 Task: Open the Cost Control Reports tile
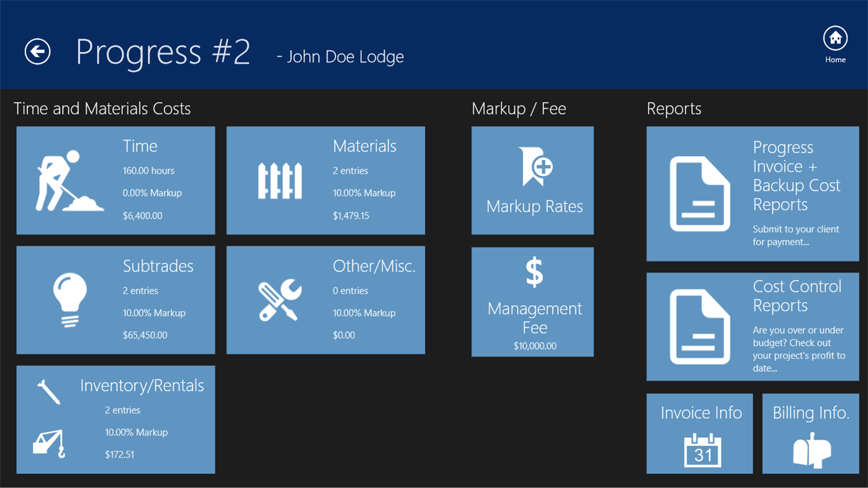[753, 326]
